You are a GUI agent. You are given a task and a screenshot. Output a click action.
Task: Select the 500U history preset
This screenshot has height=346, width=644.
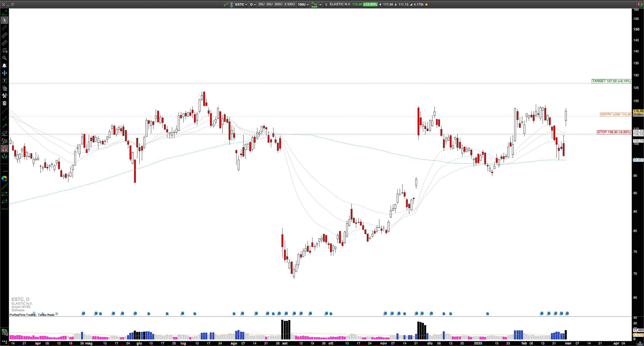point(278,4)
